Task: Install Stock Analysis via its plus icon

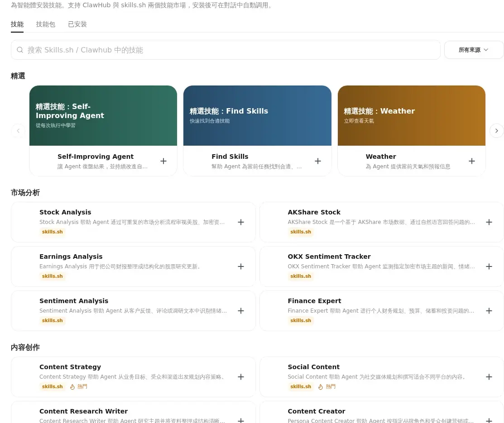Action: [241, 222]
